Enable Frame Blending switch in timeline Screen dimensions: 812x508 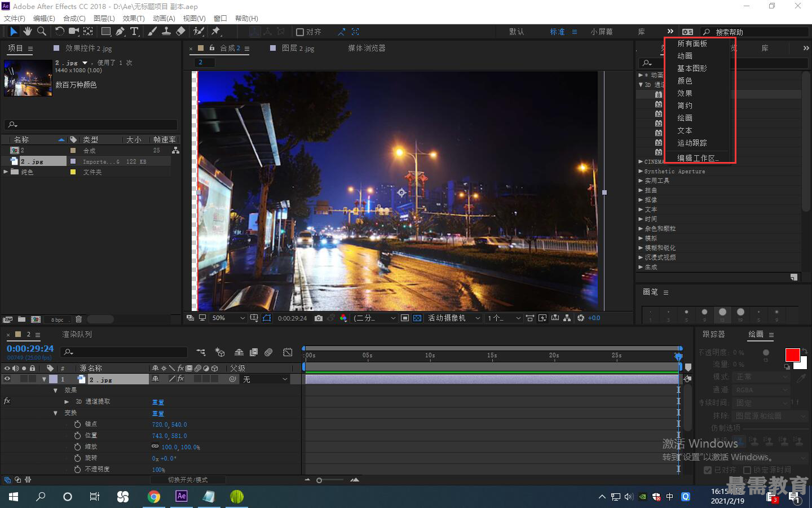coord(254,352)
